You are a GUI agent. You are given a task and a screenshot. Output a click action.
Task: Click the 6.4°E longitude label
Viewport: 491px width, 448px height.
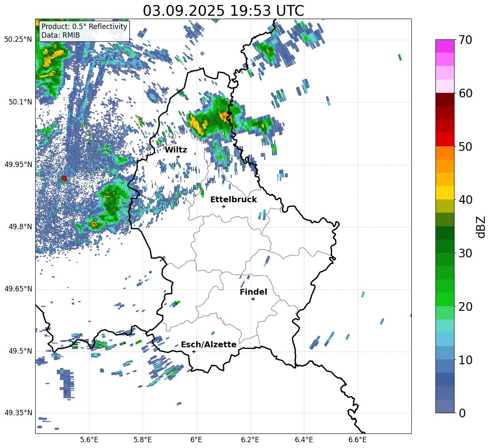tap(304, 440)
